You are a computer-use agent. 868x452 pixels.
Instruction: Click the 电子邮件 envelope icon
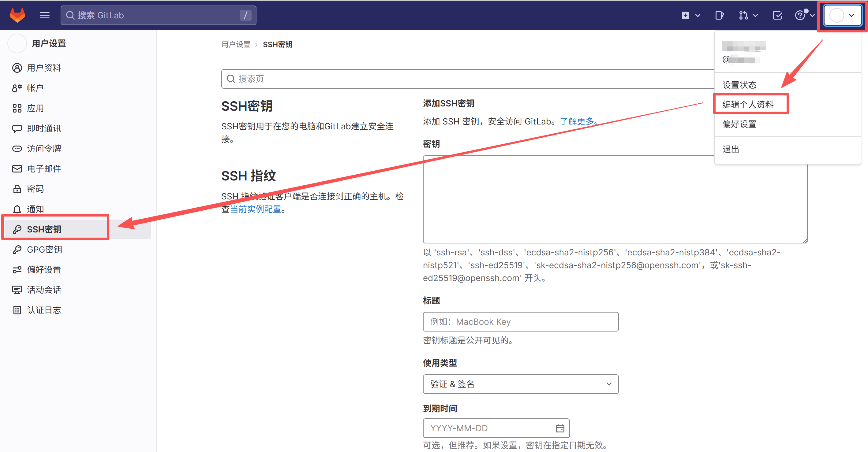click(x=17, y=169)
